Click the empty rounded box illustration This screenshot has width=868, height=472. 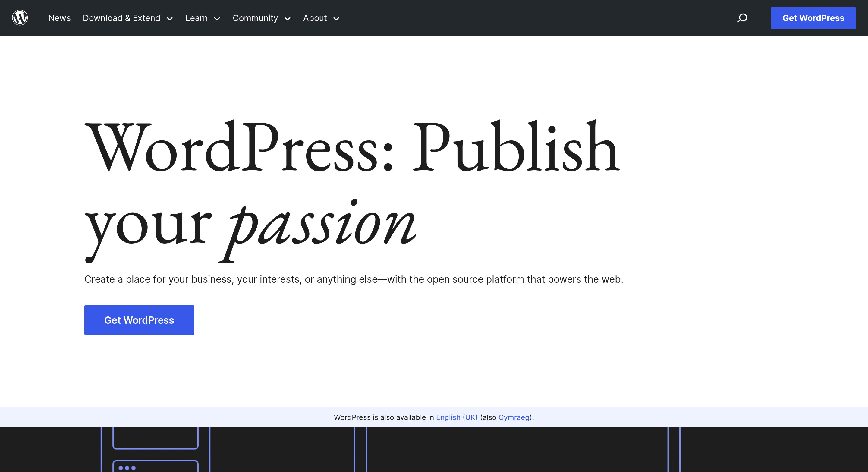coord(155,437)
